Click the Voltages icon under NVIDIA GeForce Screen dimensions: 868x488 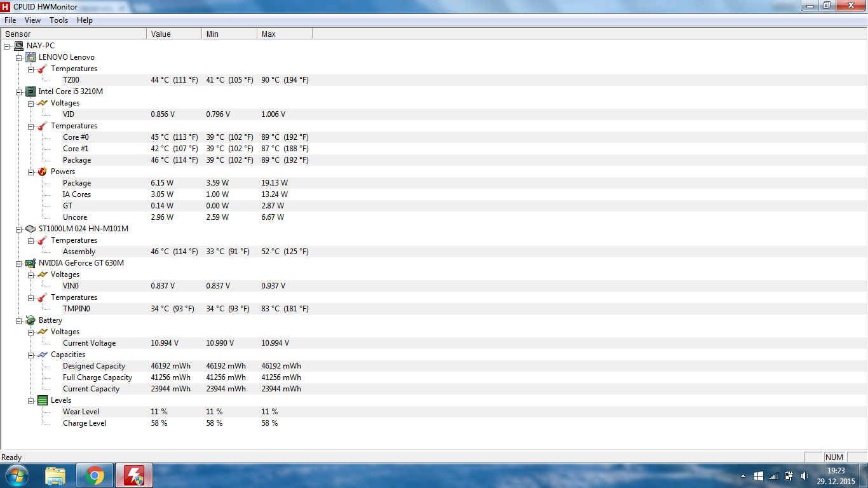point(43,274)
